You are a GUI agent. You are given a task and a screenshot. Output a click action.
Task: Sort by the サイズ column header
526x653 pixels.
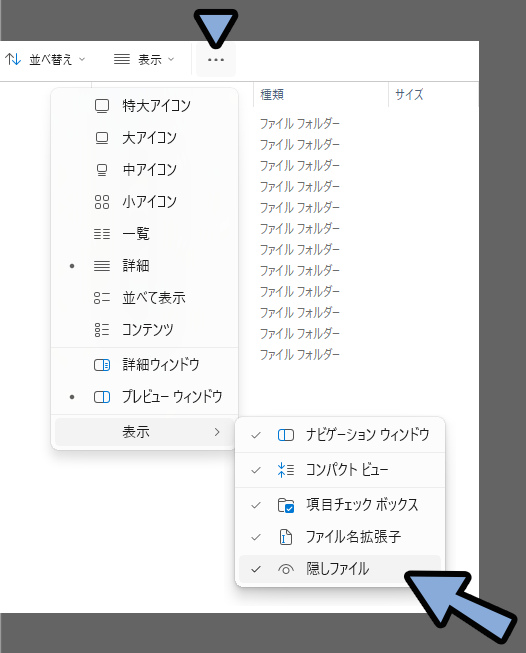pos(409,95)
